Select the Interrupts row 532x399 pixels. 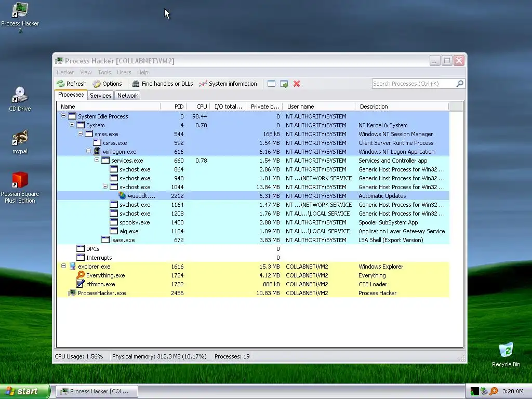(x=253, y=257)
